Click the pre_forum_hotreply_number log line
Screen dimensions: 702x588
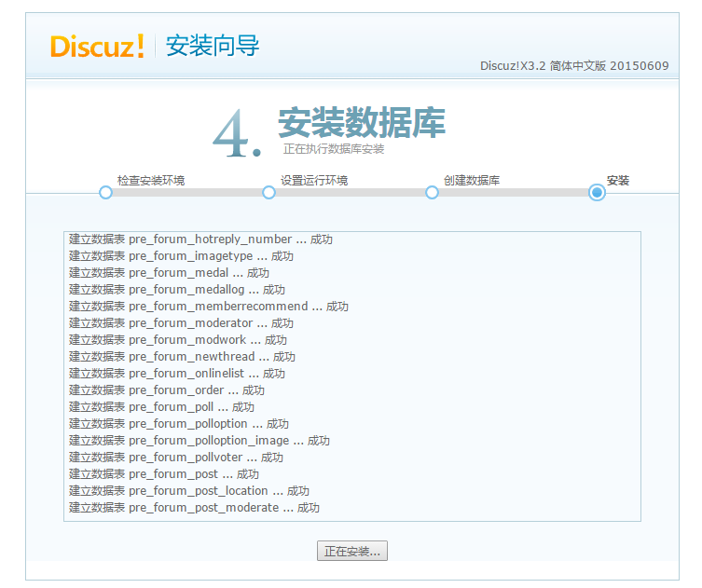[200, 239]
